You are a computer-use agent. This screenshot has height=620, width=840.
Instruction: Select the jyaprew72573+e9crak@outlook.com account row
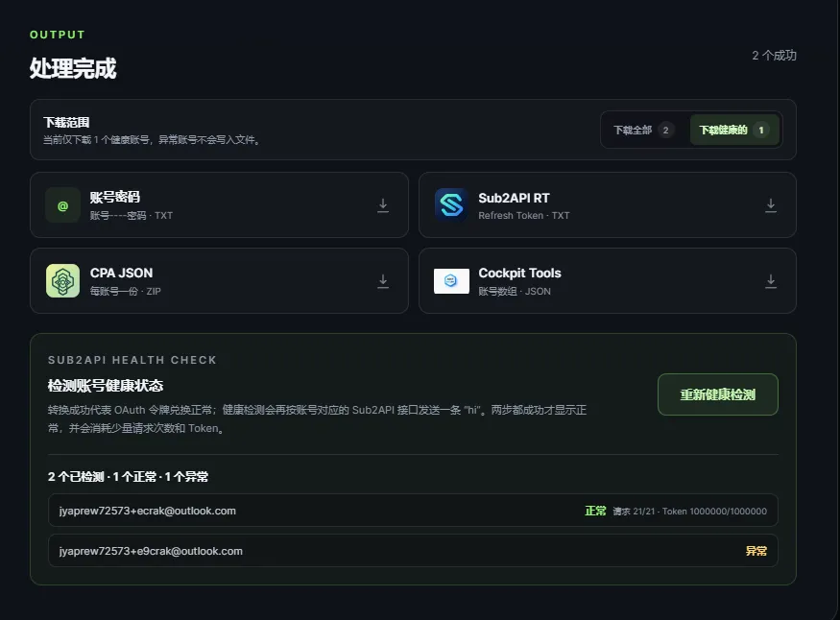tap(413, 550)
